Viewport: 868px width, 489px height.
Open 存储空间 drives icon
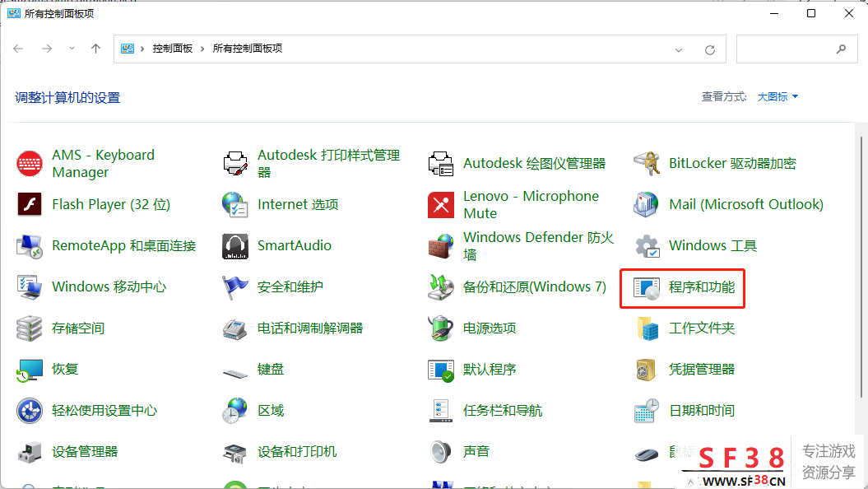(x=30, y=328)
